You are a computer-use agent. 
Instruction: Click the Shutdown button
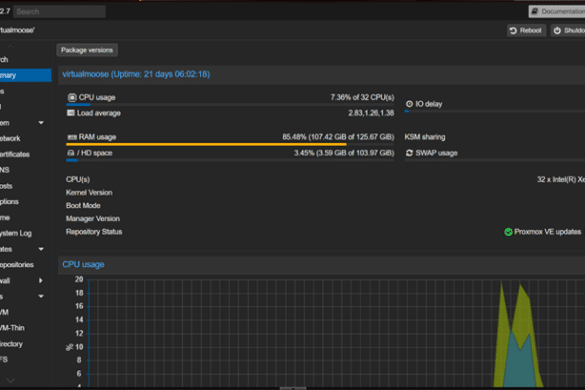[x=568, y=31]
